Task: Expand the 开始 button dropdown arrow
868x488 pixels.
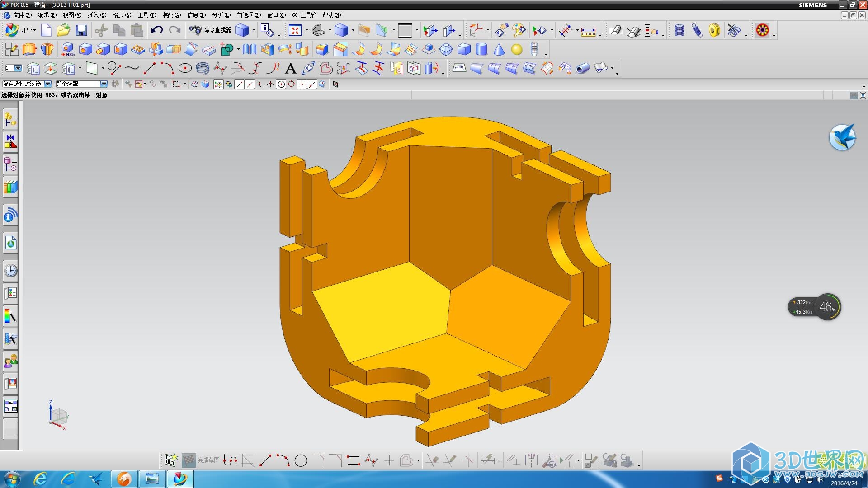Action: (35, 30)
